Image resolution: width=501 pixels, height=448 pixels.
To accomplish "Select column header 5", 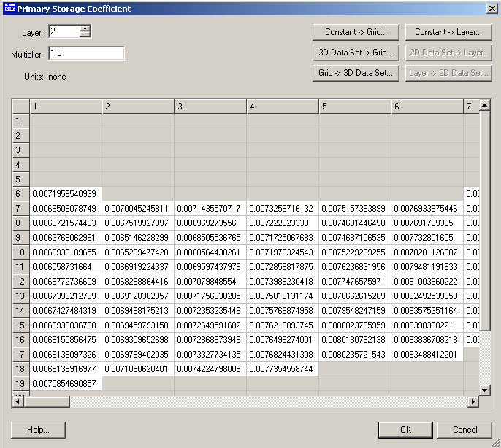I will point(355,107).
